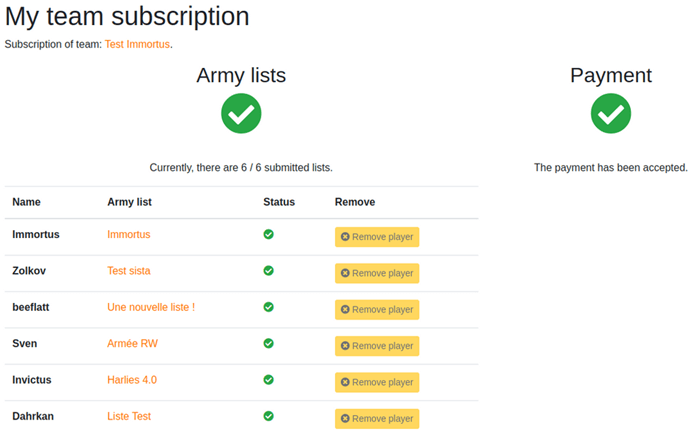Remove player Zolkov from the team
Viewport: 700px width, 430px height.
point(376,273)
